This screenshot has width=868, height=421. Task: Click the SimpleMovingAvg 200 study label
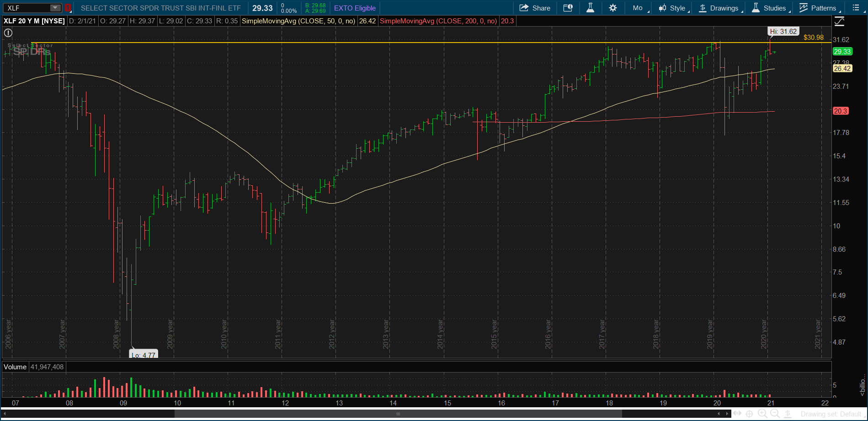pyautogui.click(x=438, y=21)
